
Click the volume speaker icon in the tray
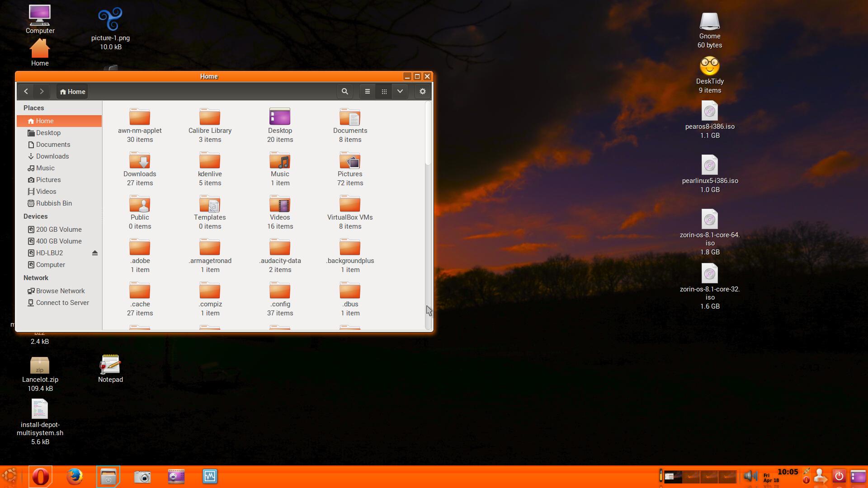(x=750, y=476)
